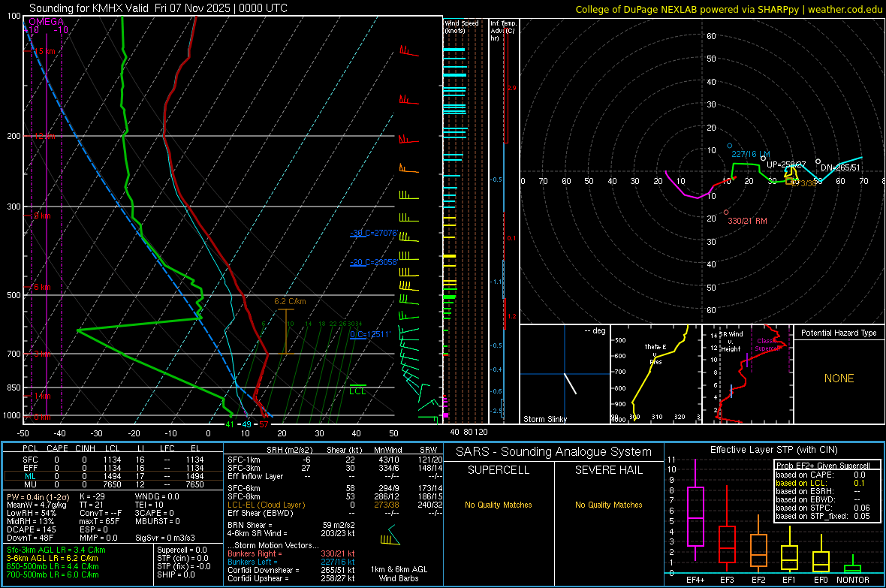Click the PW = 0.4in value
886x588 pixels.
38,496
